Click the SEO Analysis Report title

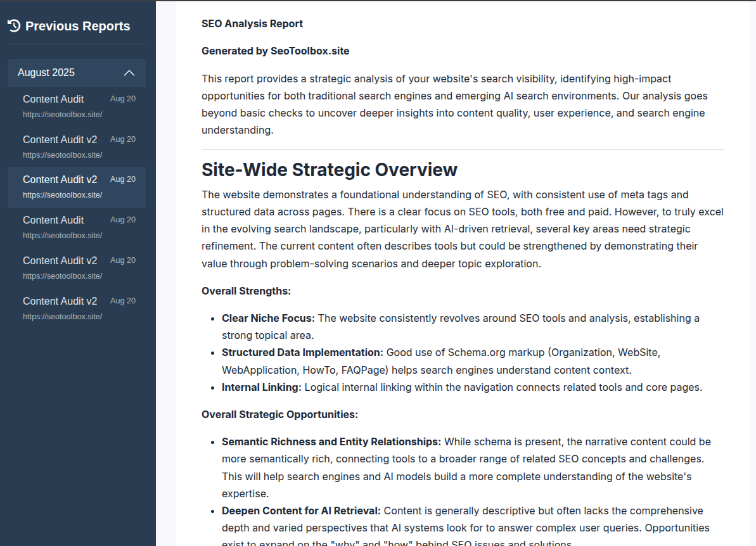click(x=252, y=23)
